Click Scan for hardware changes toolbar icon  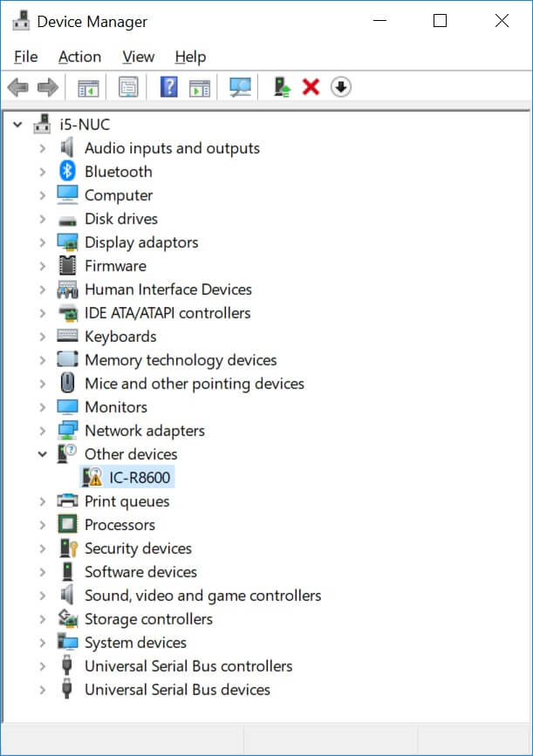tap(240, 87)
